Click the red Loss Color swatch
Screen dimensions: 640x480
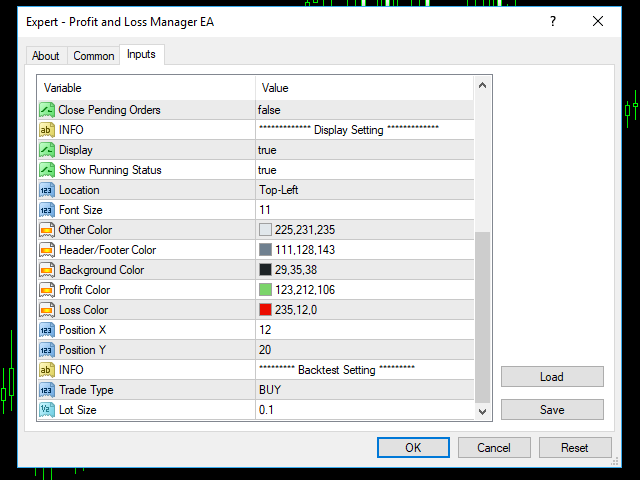(265, 310)
